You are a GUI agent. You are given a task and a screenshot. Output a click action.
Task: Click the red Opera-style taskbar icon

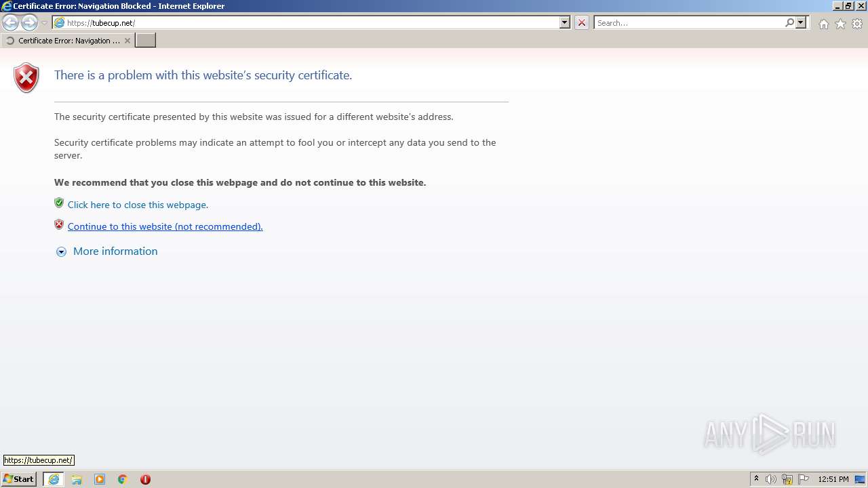(145, 479)
